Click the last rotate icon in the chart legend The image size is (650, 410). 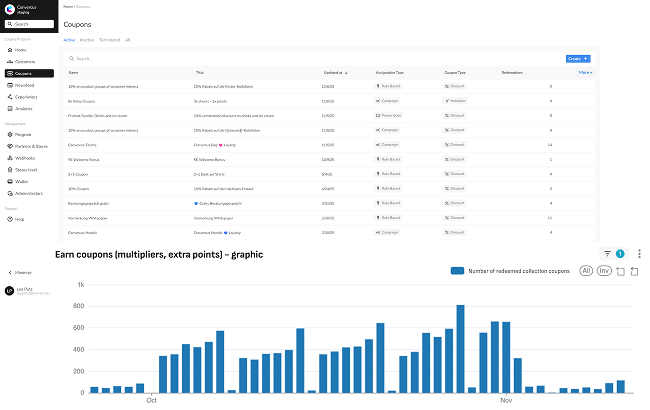[634, 271]
